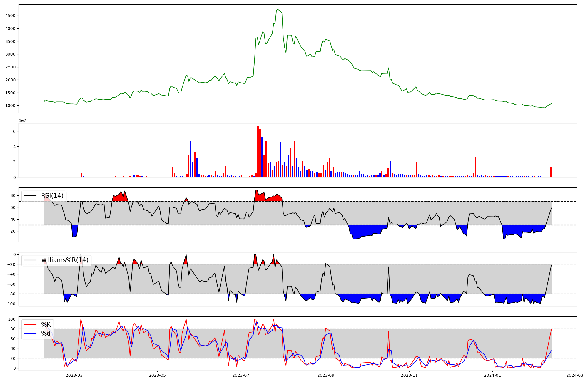588x382 pixels.
Task: Click the 2023-11 date label
Action: point(409,375)
